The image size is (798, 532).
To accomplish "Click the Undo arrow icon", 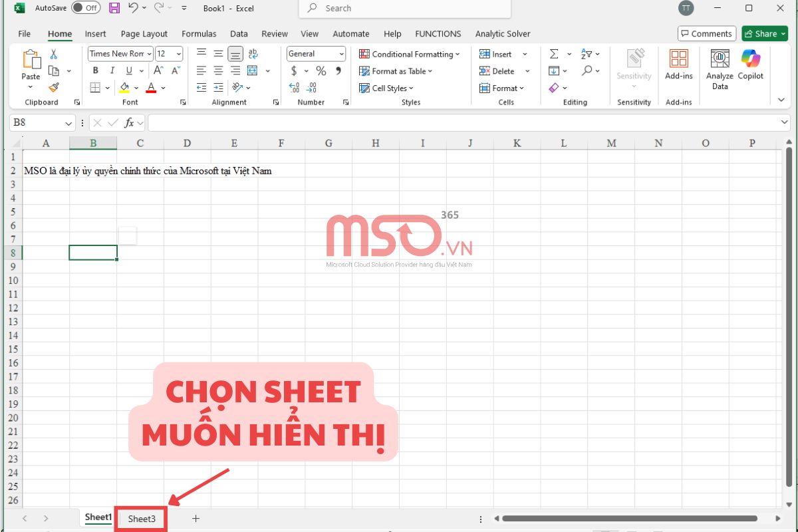I will click(x=133, y=8).
